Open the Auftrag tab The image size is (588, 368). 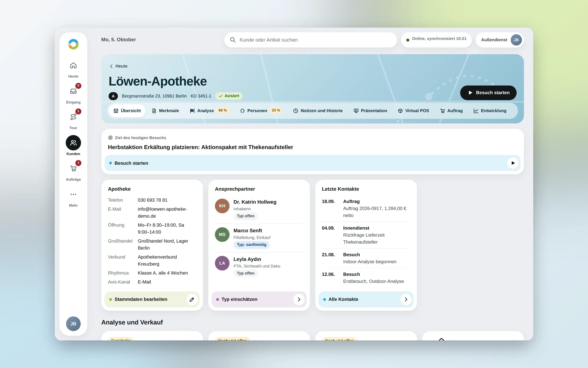451,111
